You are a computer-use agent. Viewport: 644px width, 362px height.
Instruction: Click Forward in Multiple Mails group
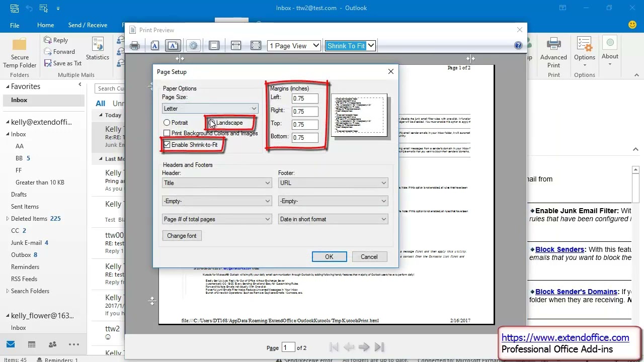[59, 52]
